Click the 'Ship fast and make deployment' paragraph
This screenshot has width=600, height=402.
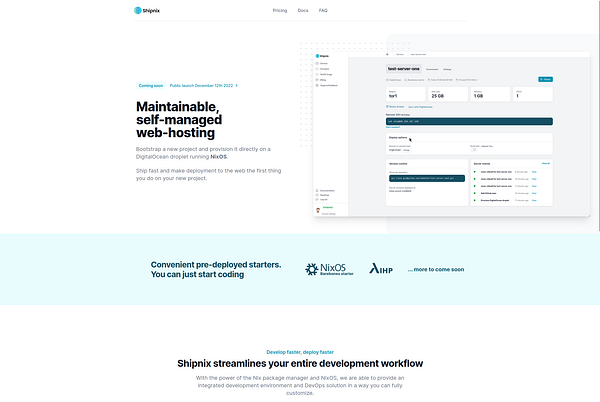click(x=209, y=174)
